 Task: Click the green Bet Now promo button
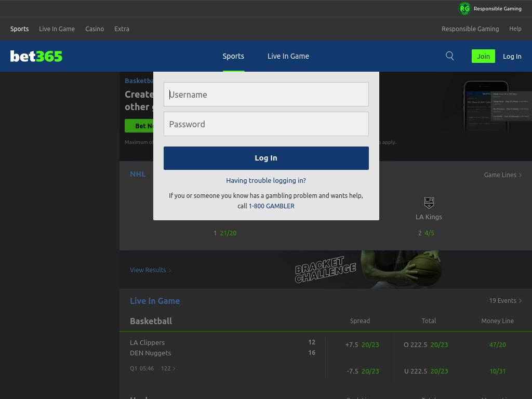(139, 126)
